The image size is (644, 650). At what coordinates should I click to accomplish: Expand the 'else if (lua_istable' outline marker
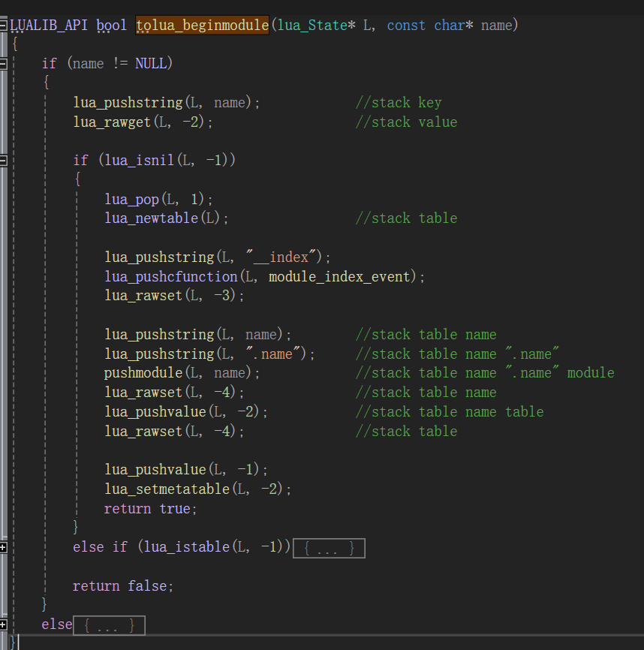coord(3,548)
